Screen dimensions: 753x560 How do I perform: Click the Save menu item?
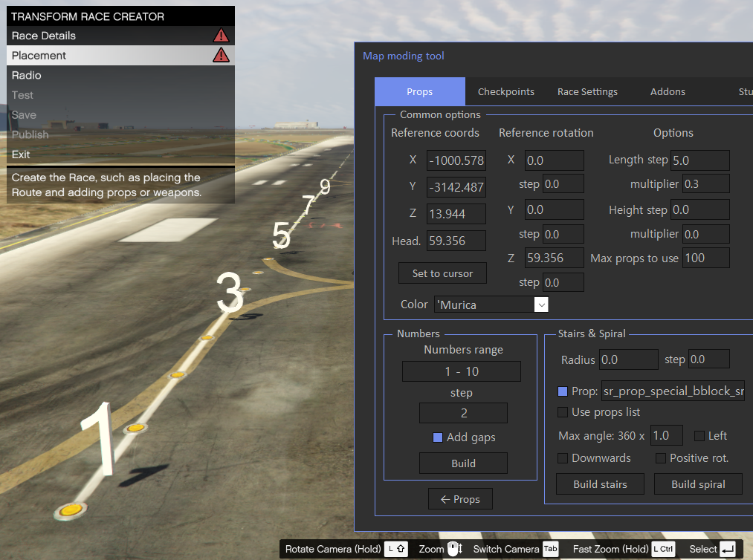(x=120, y=114)
